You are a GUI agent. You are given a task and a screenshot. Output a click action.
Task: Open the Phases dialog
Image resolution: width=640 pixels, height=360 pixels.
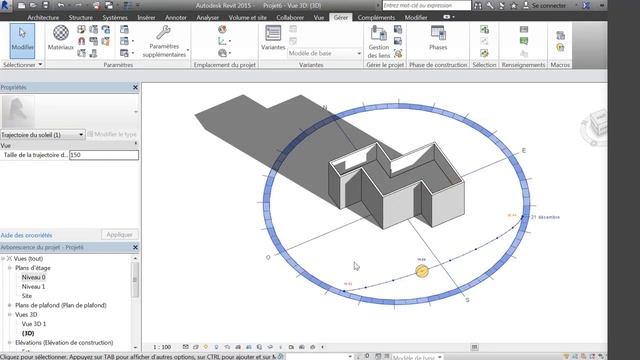click(x=438, y=38)
